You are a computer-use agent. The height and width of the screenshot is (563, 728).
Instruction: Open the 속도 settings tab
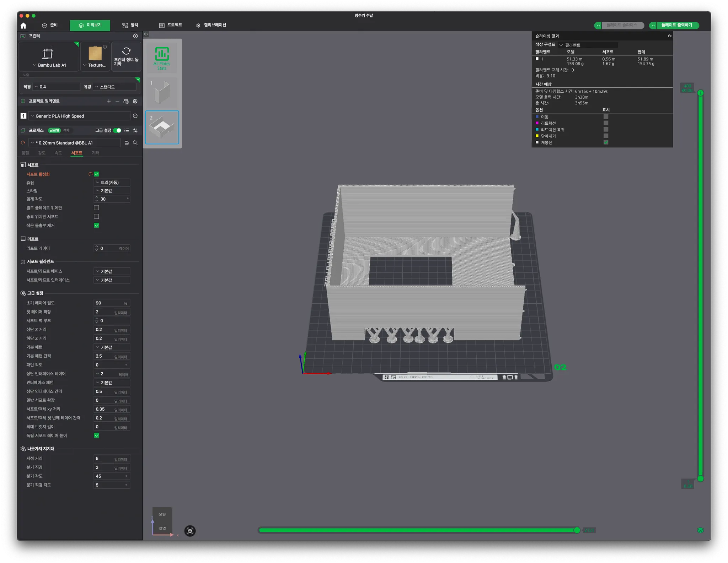58,153
